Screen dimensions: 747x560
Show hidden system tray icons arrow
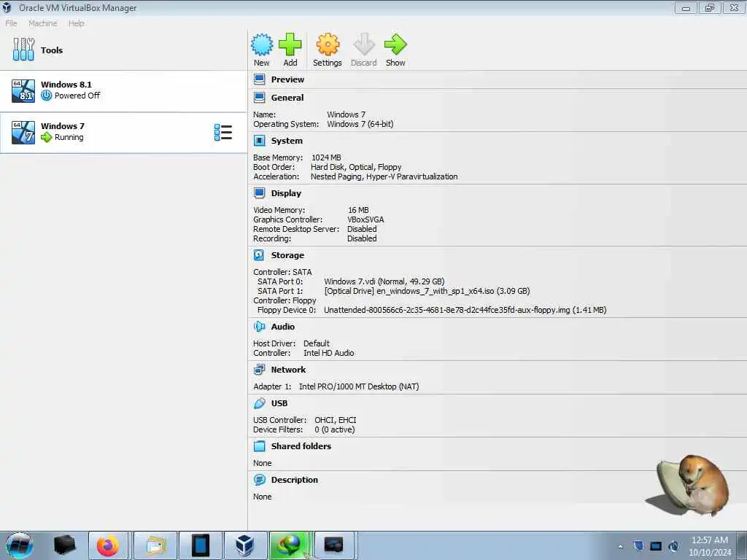point(620,546)
